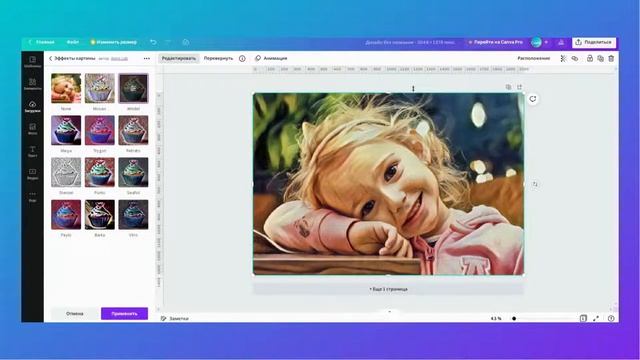Image resolution: width=640 pixels, height=360 pixels.
Task: Open image info icon next to Перевернуть
Action: 242,58
